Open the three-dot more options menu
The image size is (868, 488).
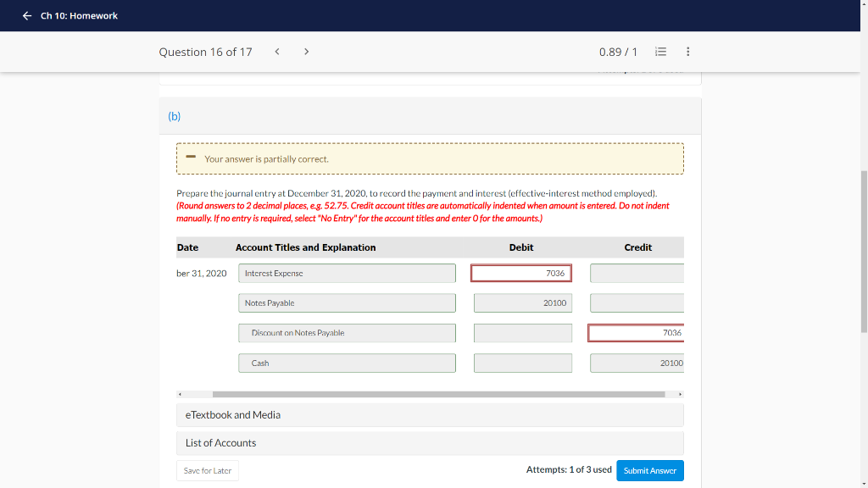tap(688, 52)
